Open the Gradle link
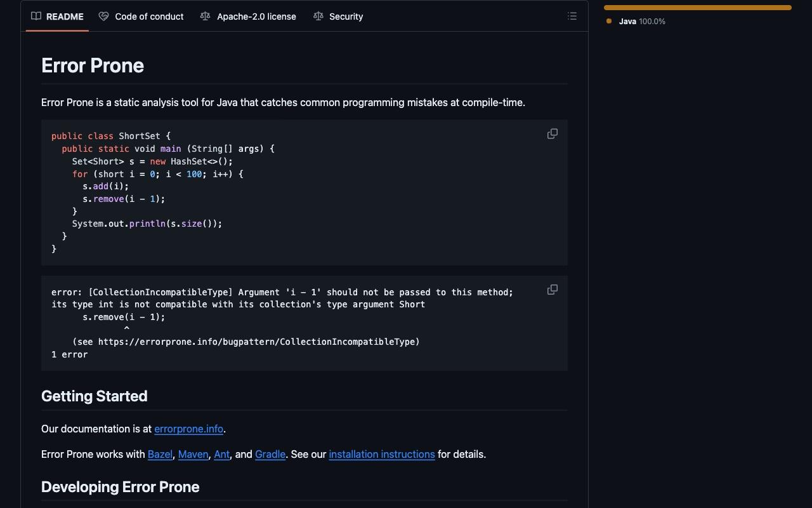 (270, 455)
